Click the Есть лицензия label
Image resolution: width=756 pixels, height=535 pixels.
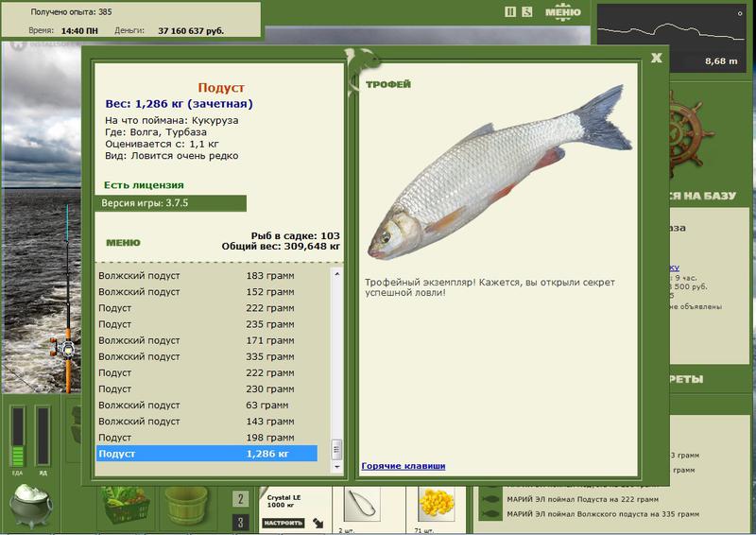[x=144, y=185]
